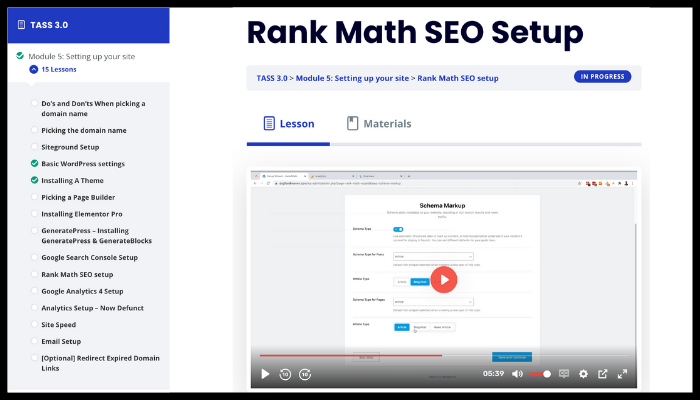Viewport: 700px width, 400px height.
Task: Toggle completion circle for Installing Elementor Pro
Action: coord(34,213)
